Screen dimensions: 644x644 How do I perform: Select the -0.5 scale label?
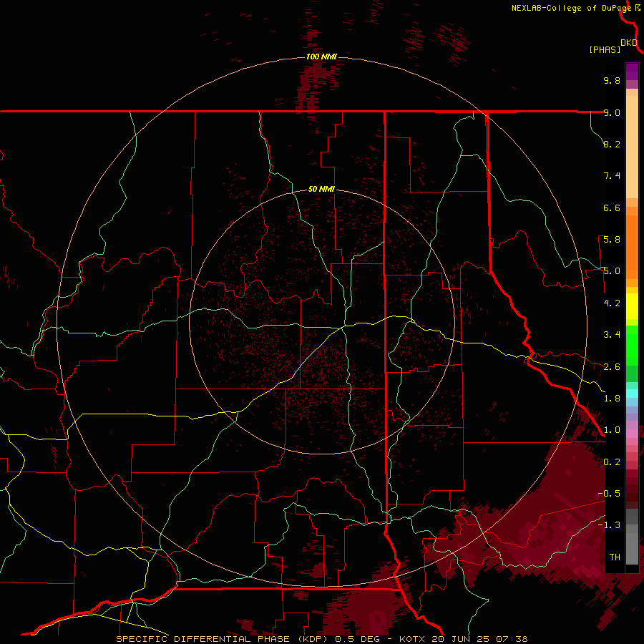(x=609, y=494)
